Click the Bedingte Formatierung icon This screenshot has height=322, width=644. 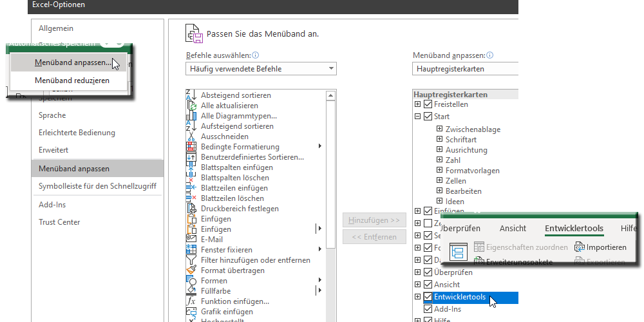[191, 147]
